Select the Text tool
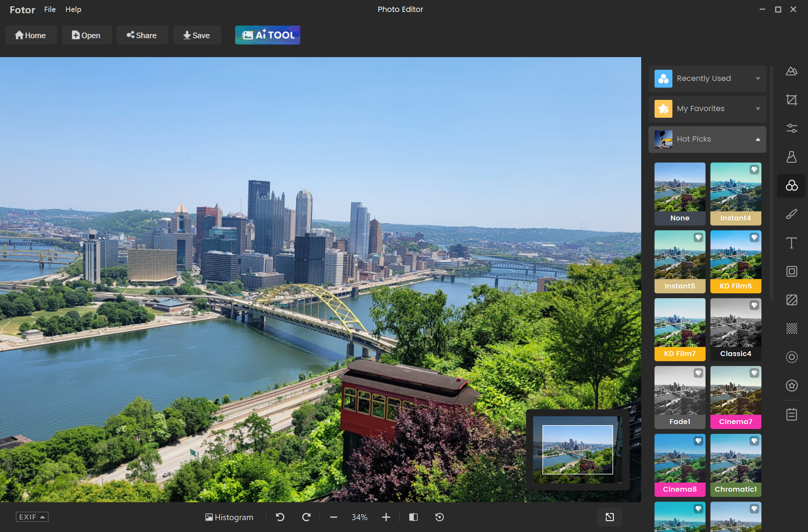The height and width of the screenshot is (532, 808). pos(792,243)
